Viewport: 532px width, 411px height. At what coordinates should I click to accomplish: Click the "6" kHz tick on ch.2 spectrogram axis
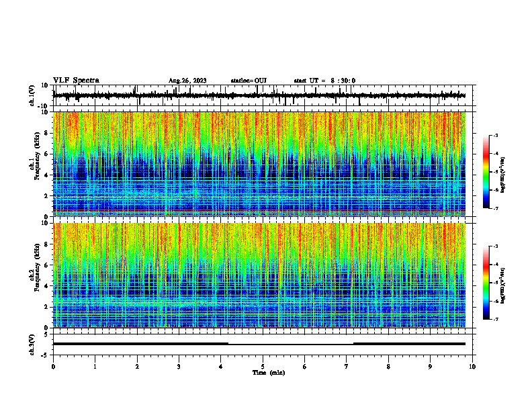[x=46, y=265]
